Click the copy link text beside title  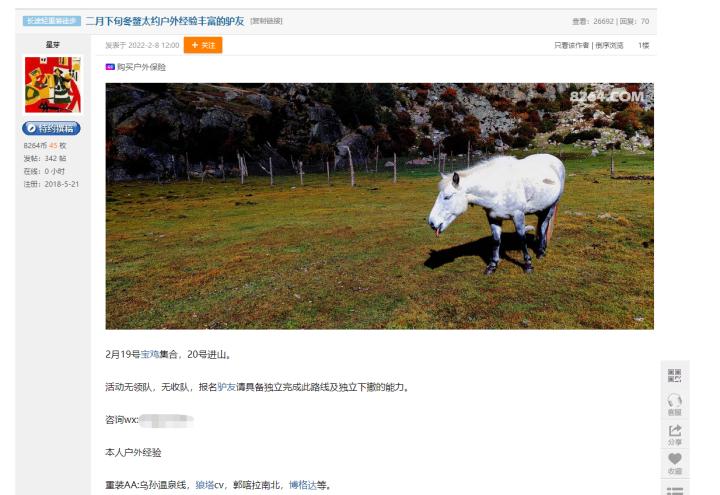266,21
